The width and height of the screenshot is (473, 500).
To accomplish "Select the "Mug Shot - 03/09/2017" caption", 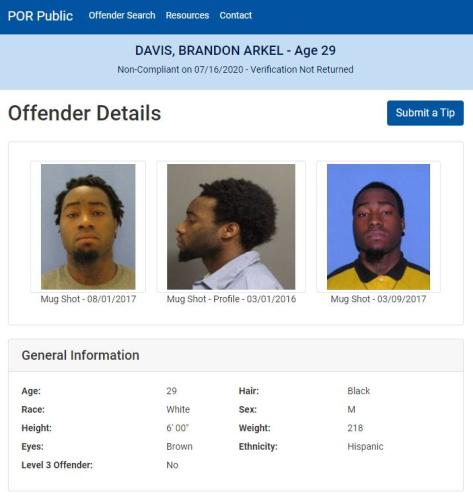I will click(x=378, y=299).
